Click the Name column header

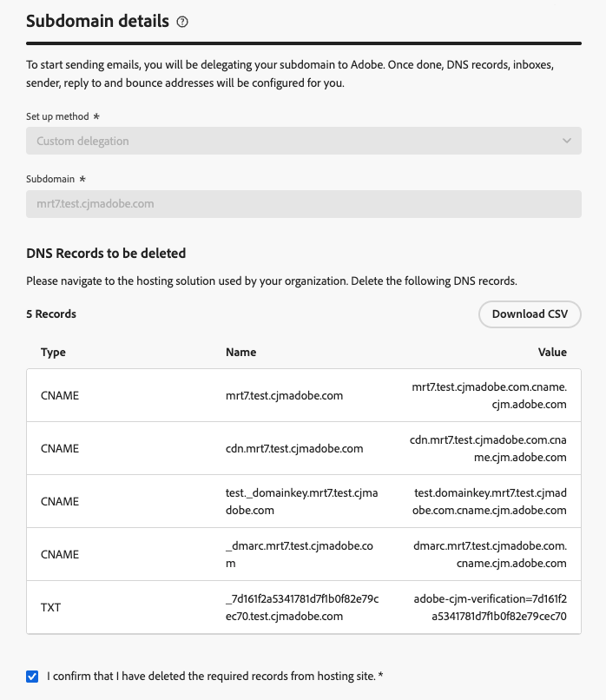click(x=240, y=353)
